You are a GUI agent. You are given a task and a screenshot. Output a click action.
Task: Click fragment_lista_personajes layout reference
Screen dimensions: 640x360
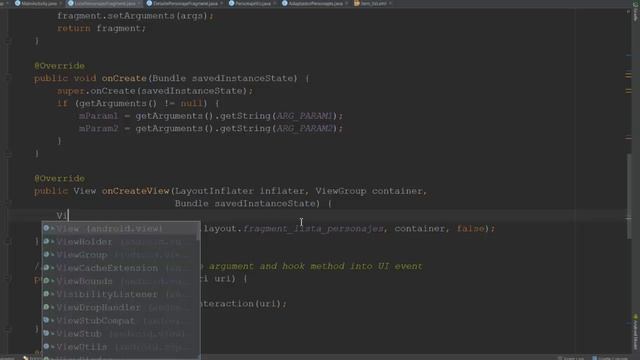[x=313, y=229]
